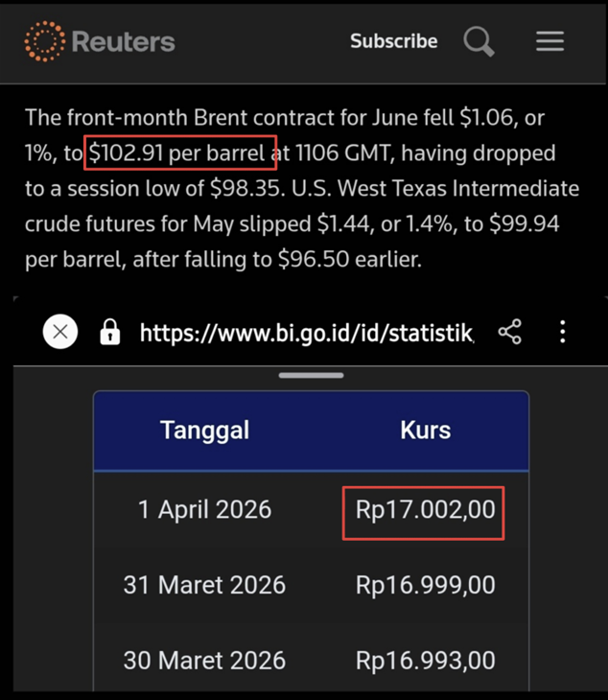
Task: Click the highlighted $102.91 per barrel text
Action: [x=180, y=153]
